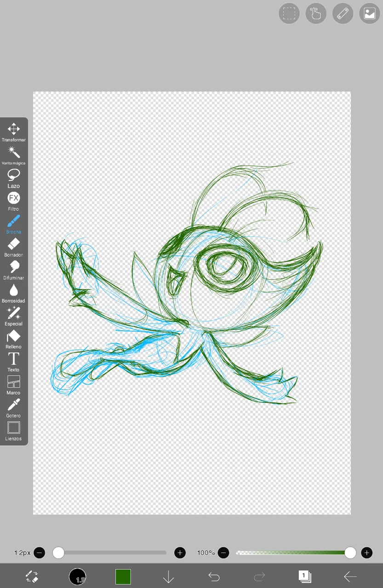Select the Borrosidad blur tool
Screen dimensions: 383x588
[x=14, y=293]
